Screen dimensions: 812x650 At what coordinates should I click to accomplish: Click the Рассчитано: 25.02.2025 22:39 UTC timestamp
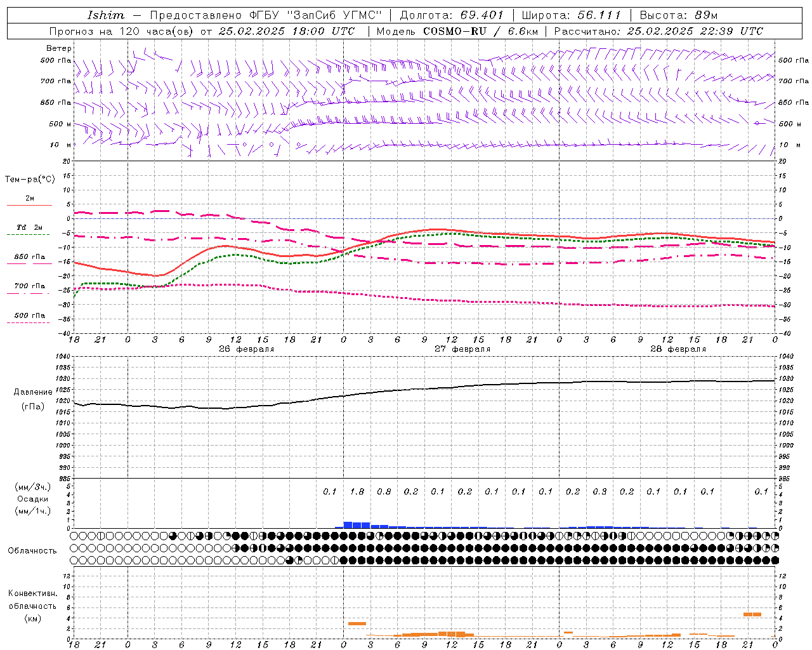coord(658,31)
